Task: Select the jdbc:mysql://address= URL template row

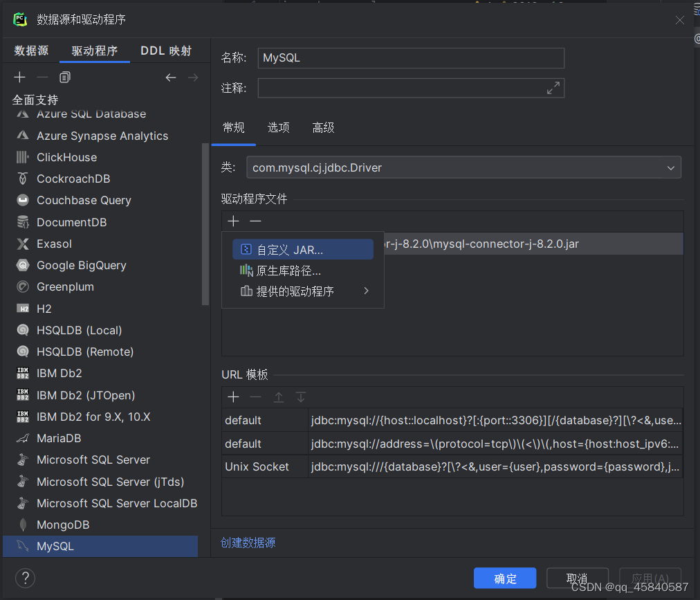Action: pos(452,444)
